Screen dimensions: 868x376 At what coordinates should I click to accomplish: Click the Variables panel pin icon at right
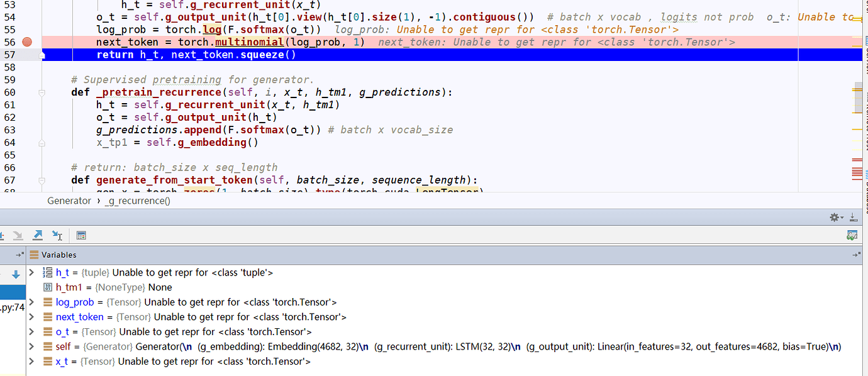[856, 255]
